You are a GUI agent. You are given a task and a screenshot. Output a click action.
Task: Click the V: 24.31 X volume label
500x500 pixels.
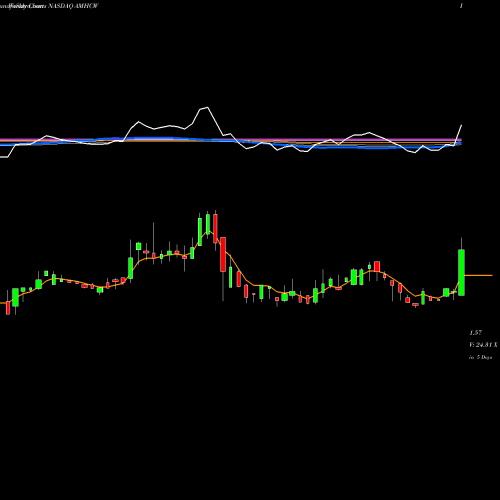pos(483,345)
